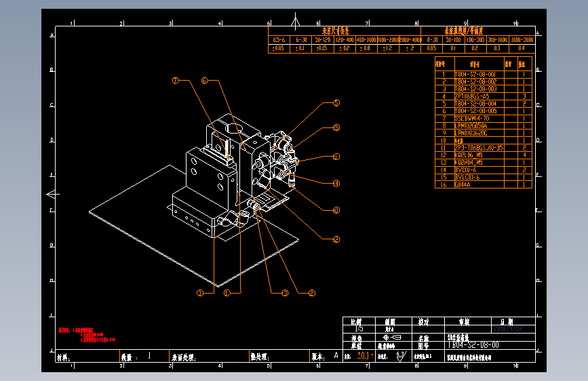
Task: Click quantity 3 in the parts list row 4
Action: coord(524,96)
